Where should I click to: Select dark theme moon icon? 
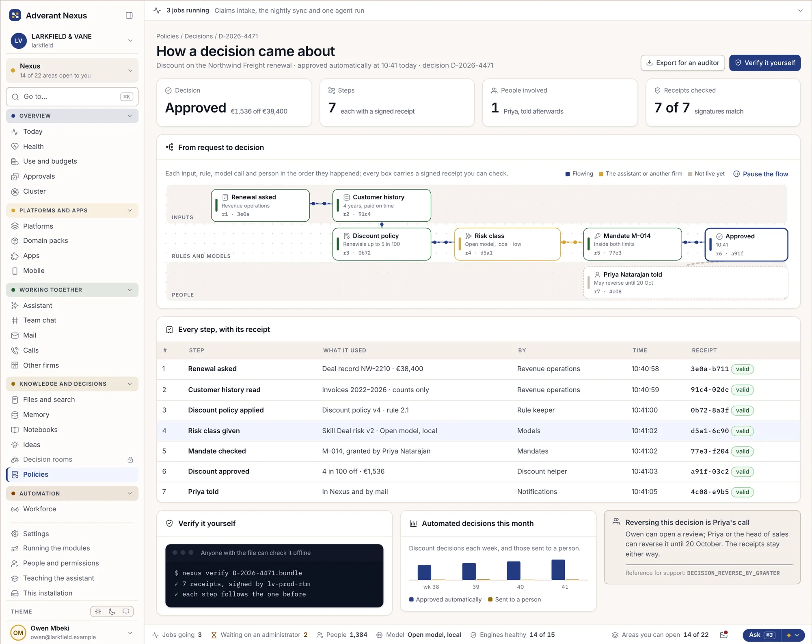(x=112, y=612)
